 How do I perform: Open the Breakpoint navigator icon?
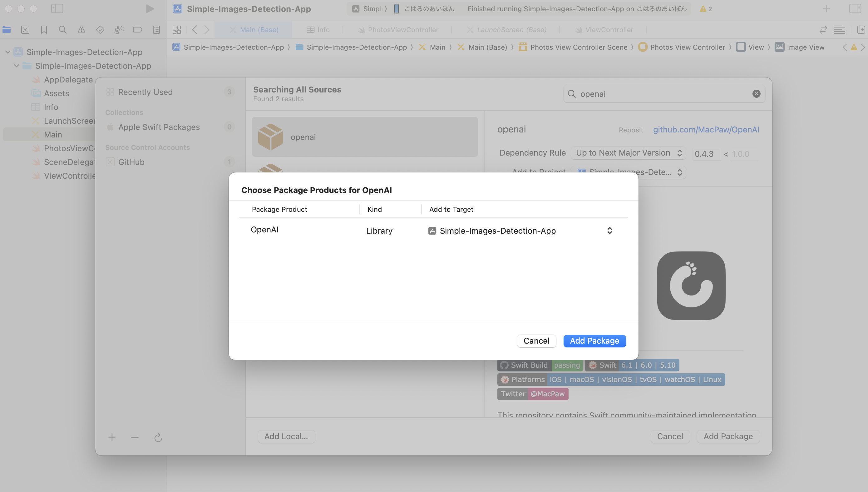coord(137,30)
